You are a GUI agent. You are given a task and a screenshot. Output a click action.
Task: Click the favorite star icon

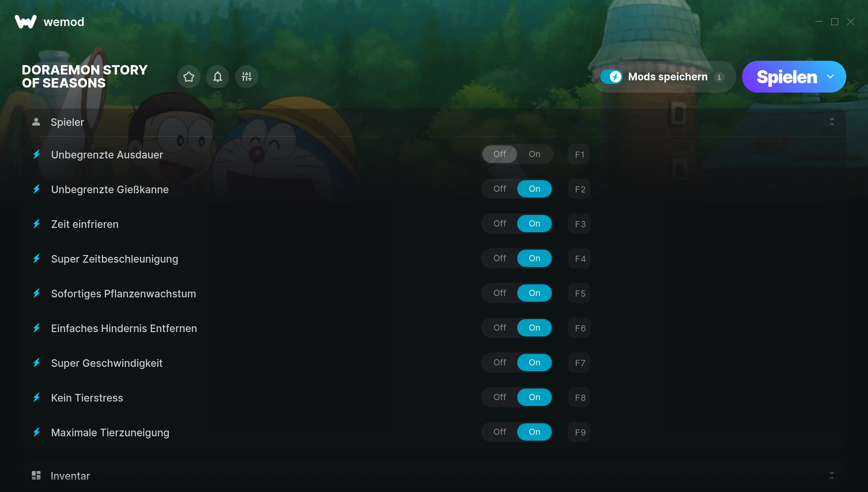click(189, 77)
